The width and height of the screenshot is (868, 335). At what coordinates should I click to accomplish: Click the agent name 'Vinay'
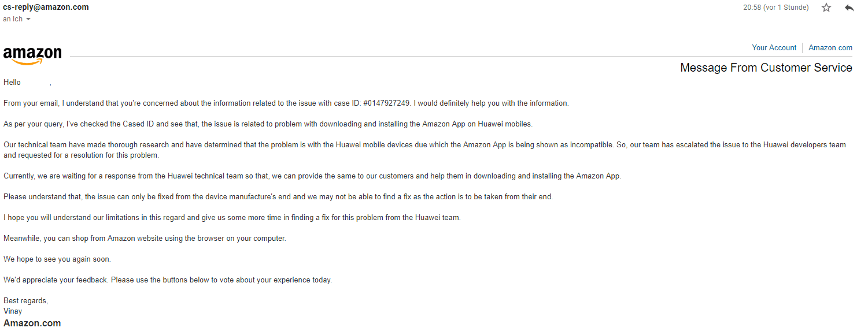point(13,311)
